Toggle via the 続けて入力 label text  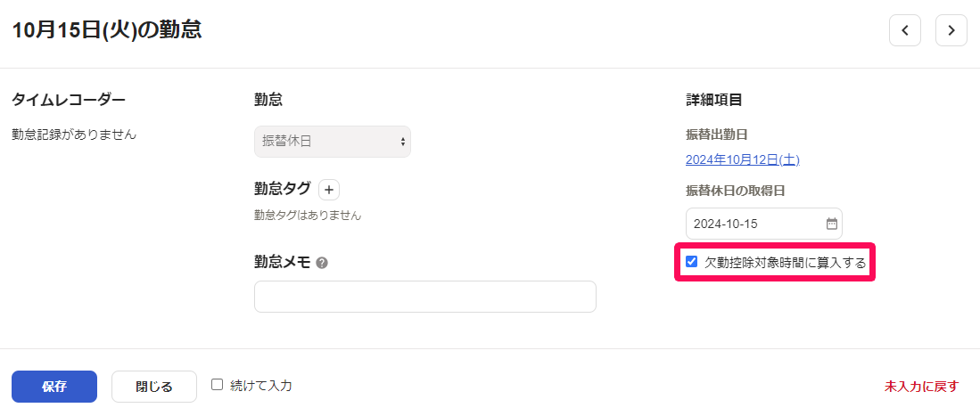click(x=261, y=386)
